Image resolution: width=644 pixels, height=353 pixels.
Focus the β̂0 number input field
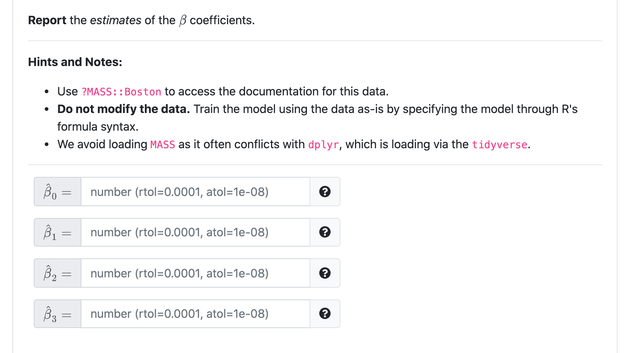(195, 192)
